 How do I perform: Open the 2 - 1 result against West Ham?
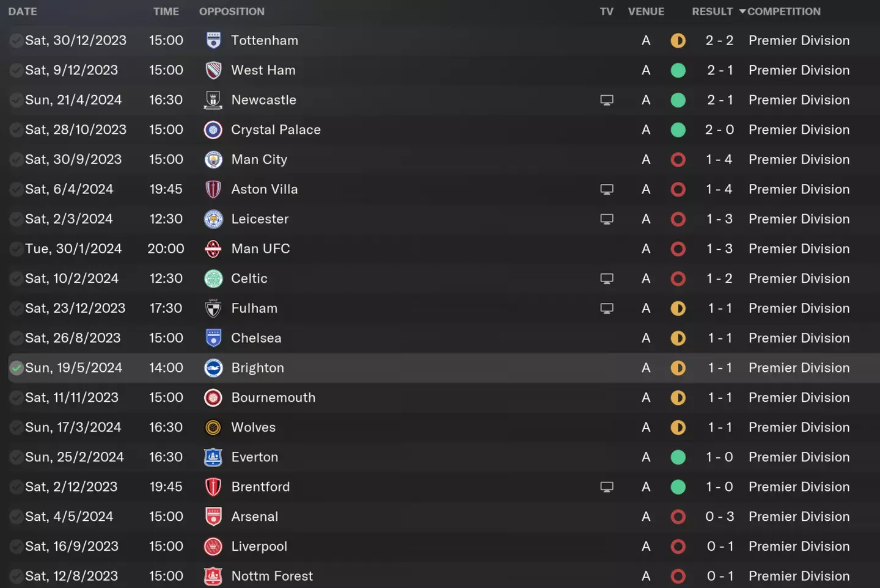click(x=719, y=70)
